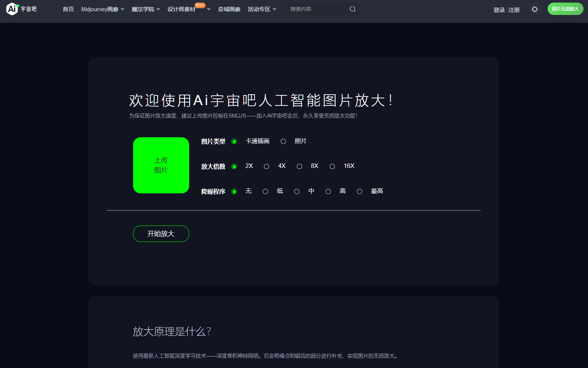Viewport: 588px width, 368px height.
Task: Click the Ai宇宙吧 logo icon
Action: tap(12, 9)
